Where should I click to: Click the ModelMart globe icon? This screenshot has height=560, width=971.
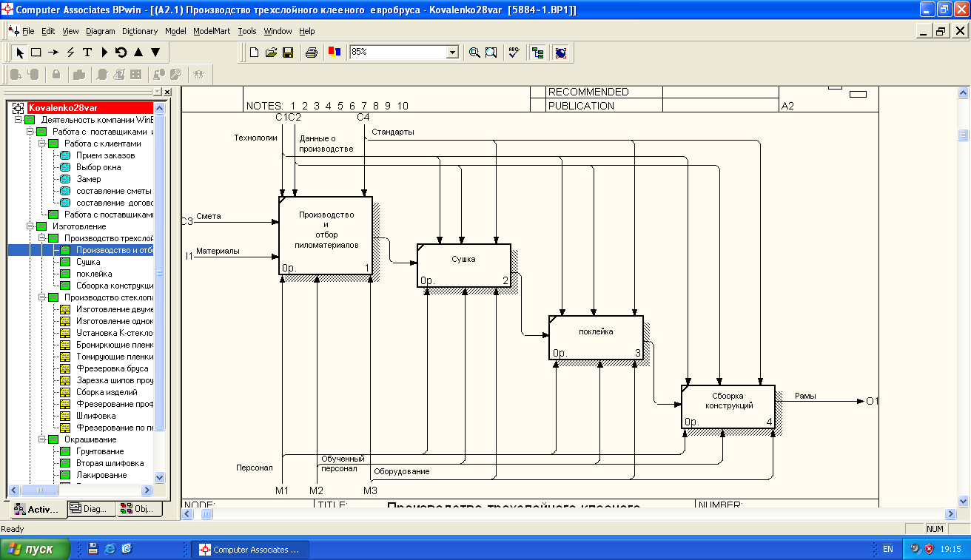point(560,53)
